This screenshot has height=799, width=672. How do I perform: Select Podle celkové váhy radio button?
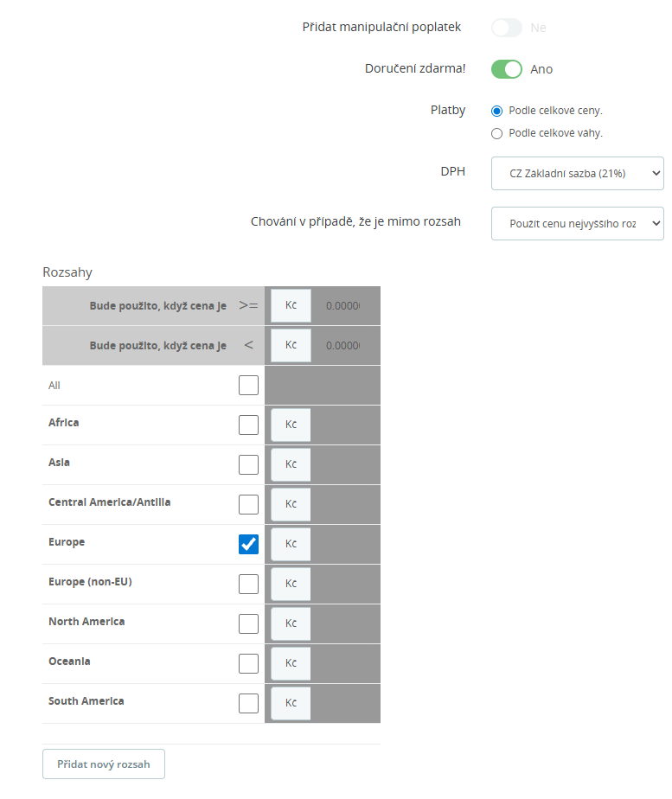pos(496,133)
